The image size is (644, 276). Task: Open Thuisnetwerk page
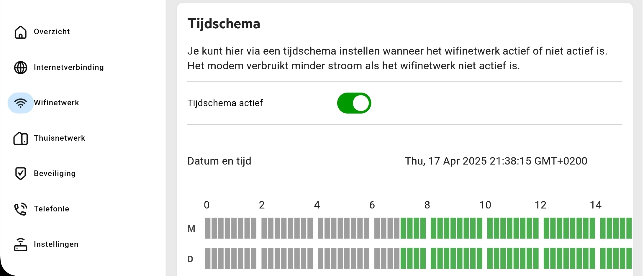(59, 138)
